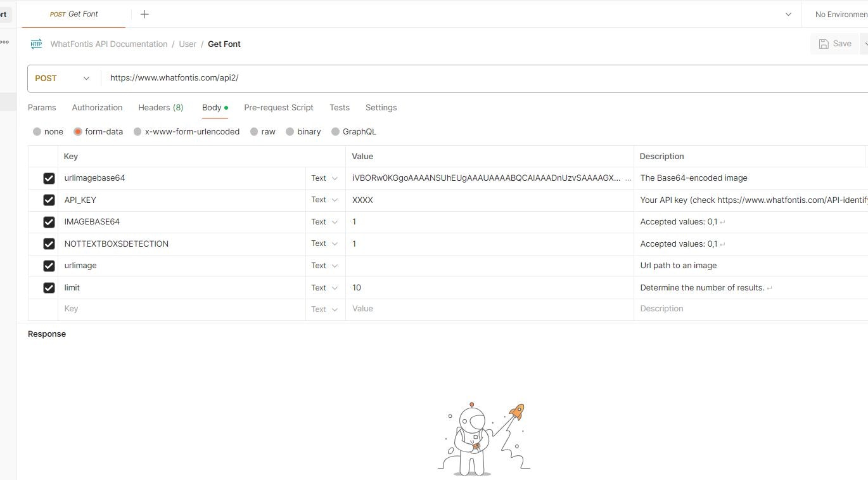Image resolution: width=868 pixels, height=480 pixels.
Task: Click the Description column header
Action: 661,156
